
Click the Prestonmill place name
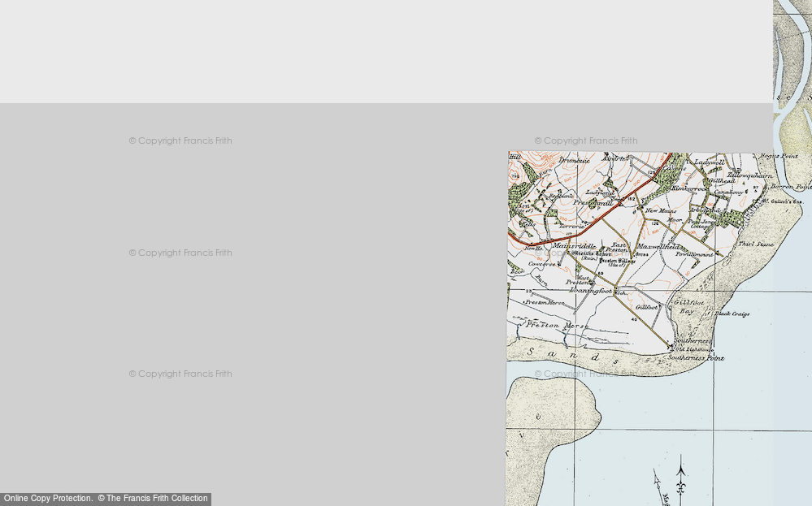[593, 203]
